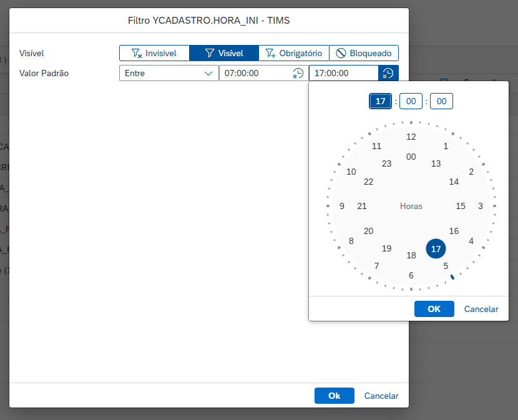Pick hour 18 on inner clock ring

411,255
